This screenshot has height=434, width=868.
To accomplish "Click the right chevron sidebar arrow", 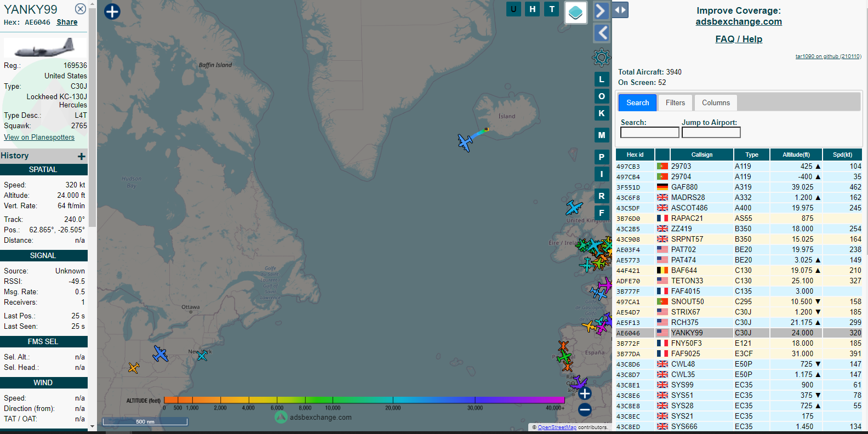I will coord(601,10).
